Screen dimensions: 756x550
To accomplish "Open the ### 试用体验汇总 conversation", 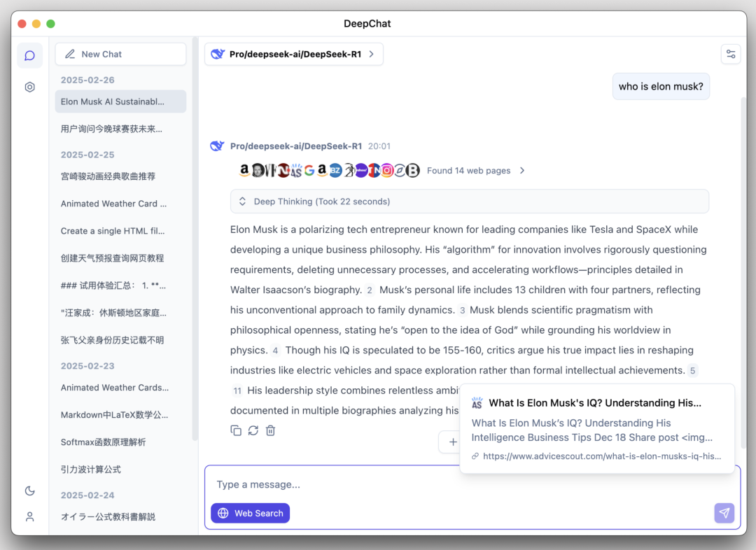I will [x=120, y=285].
